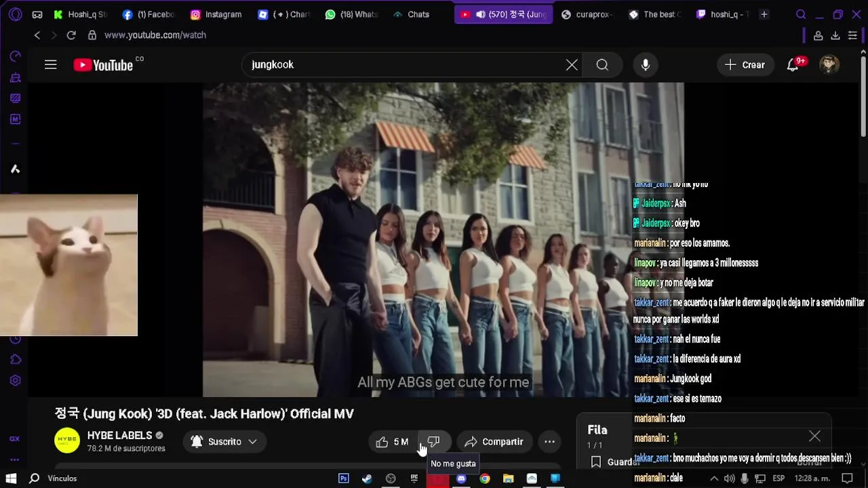Open the HYBE LABELS channel name link
The image size is (868, 488).
pos(119,435)
